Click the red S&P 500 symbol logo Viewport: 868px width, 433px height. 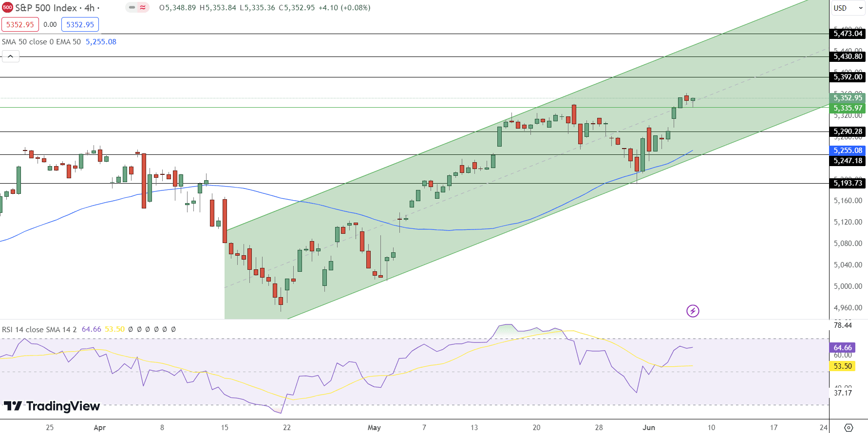point(7,8)
